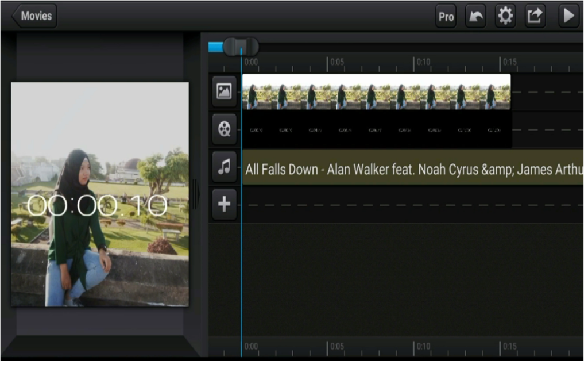The image size is (588, 368).
Task: Select the film reel track icon
Action: tap(225, 129)
